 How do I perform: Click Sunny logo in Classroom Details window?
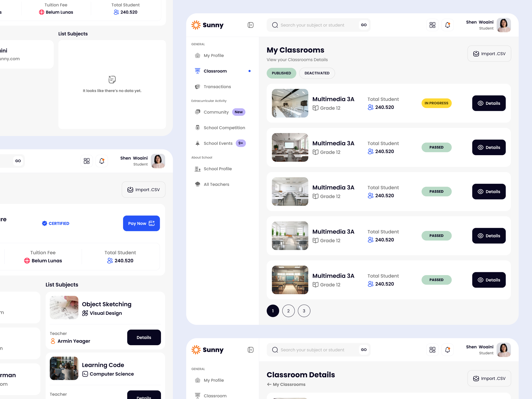pyautogui.click(x=207, y=350)
